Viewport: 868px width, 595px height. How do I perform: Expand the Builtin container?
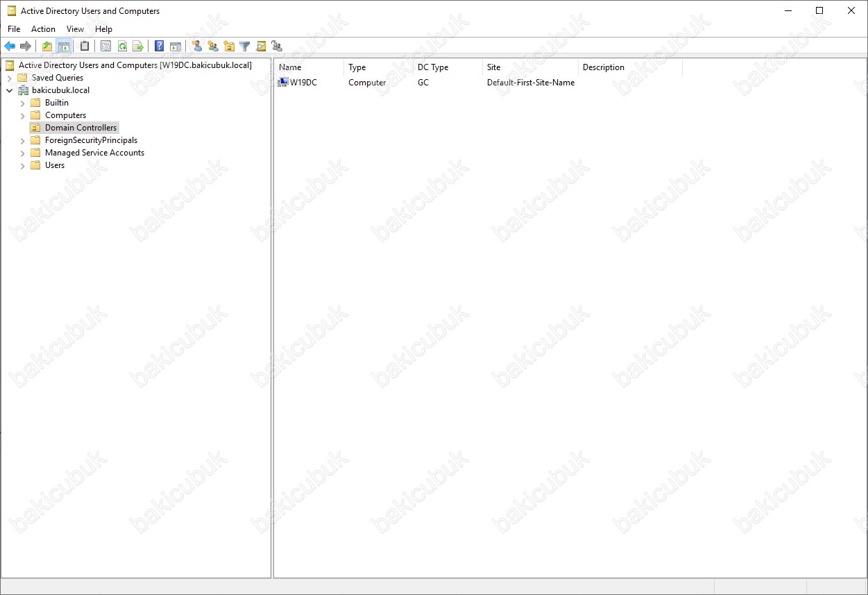pyautogui.click(x=23, y=103)
